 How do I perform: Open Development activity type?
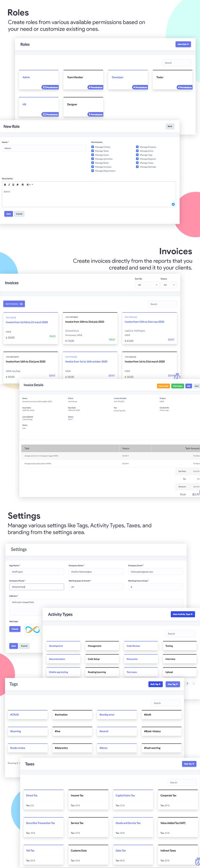pyautogui.click(x=64, y=645)
